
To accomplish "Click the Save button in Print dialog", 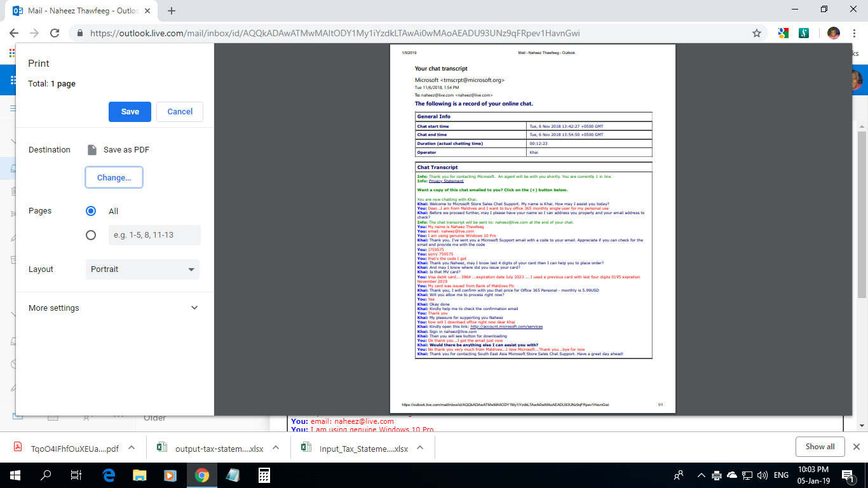I will [130, 111].
